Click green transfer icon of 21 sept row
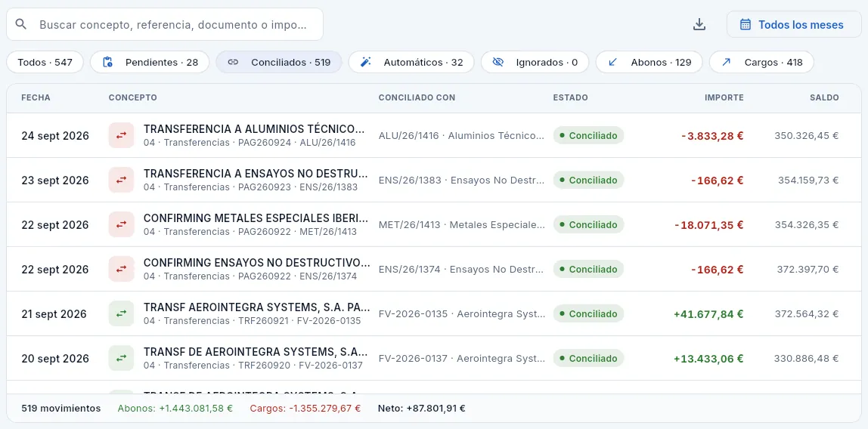The height and width of the screenshot is (429, 868). coord(121,314)
